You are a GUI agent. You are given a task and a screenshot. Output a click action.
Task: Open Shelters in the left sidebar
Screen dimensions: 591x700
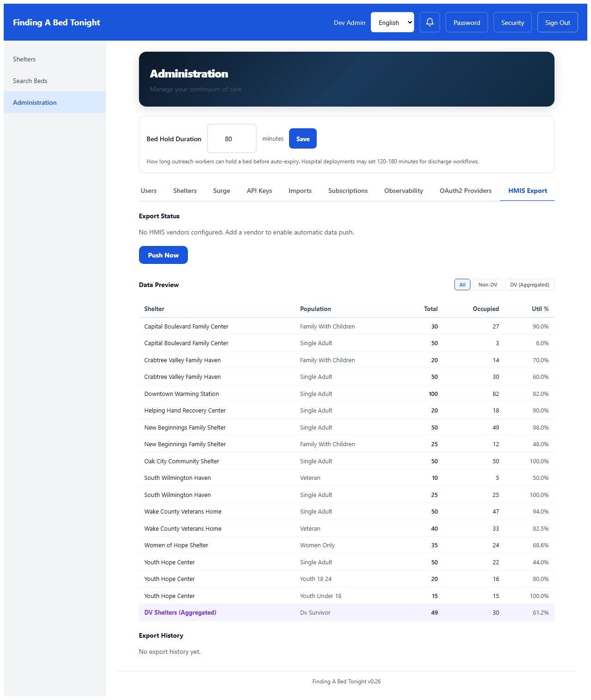point(24,59)
